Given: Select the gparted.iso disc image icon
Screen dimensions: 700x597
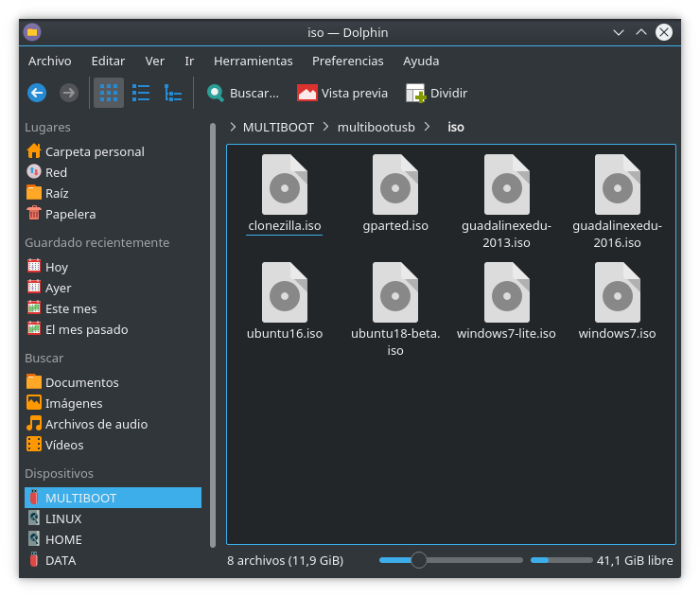Looking at the screenshot, I should tap(395, 184).
